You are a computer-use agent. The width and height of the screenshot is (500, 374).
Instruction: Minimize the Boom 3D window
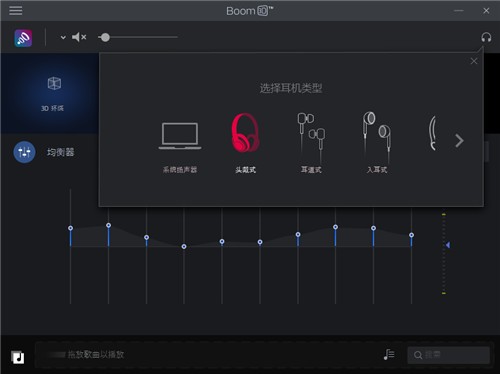tap(459, 11)
